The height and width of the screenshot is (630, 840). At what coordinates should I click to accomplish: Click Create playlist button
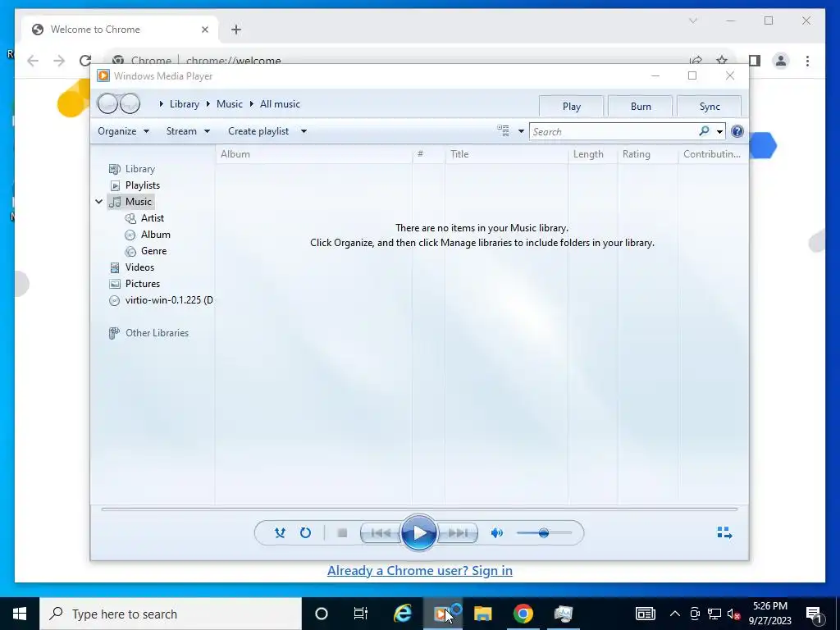[258, 131]
